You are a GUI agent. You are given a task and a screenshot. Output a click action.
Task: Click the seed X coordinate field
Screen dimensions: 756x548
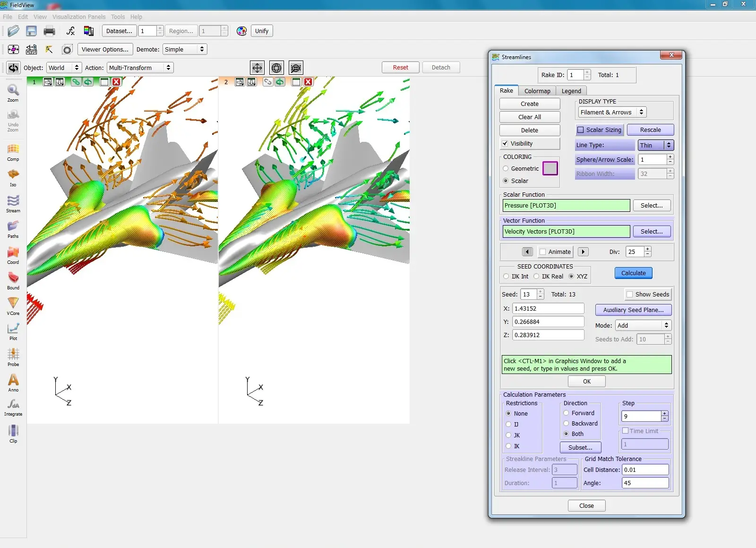point(548,308)
